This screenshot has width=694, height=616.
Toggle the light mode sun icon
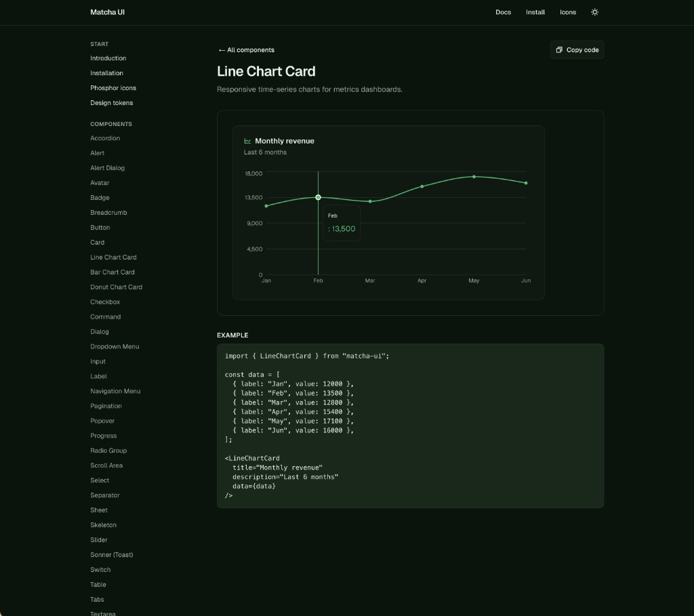coord(595,12)
